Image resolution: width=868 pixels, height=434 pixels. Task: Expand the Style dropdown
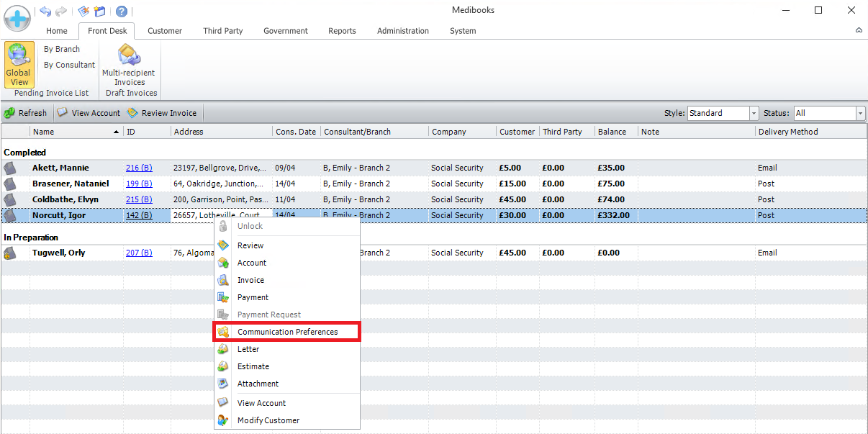[x=754, y=114]
